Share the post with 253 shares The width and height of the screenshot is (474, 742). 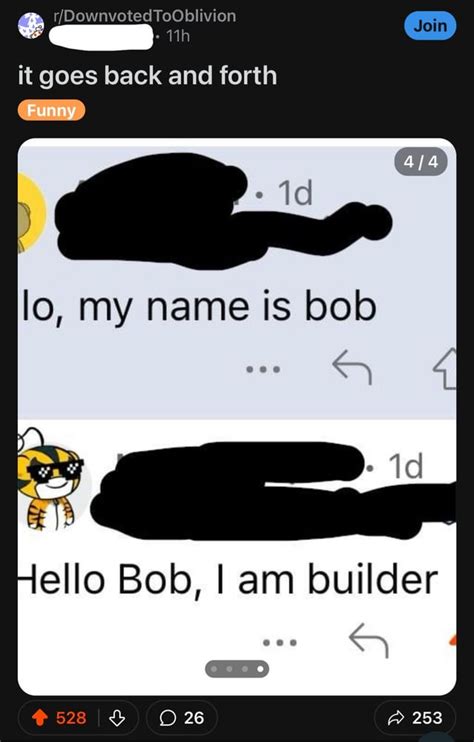(x=415, y=718)
